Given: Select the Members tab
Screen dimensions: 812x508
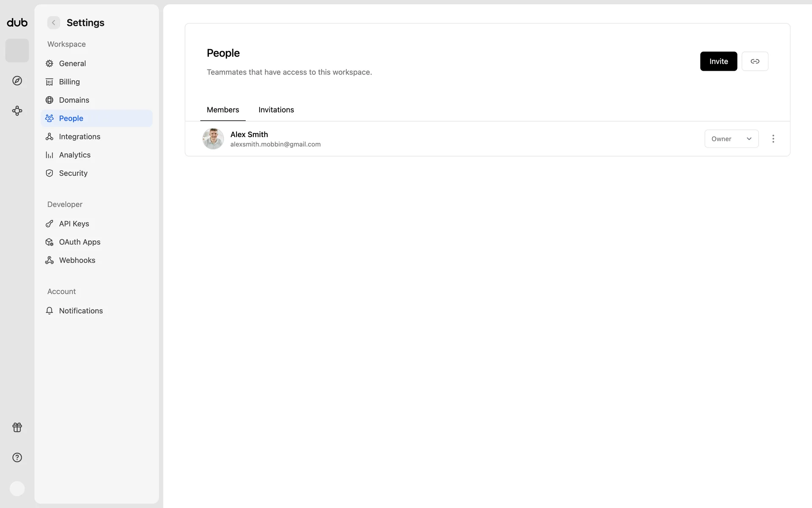Looking at the screenshot, I should (222, 110).
